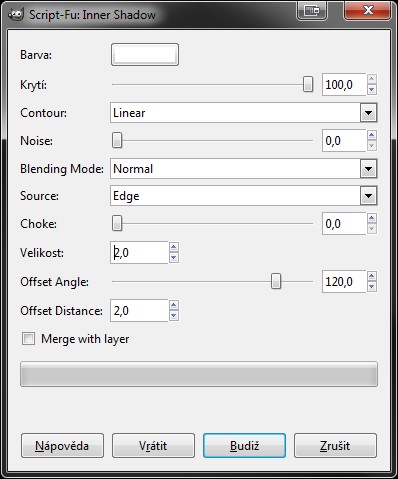Open the Contour dropdown
398x479 pixels.
tap(244, 113)
